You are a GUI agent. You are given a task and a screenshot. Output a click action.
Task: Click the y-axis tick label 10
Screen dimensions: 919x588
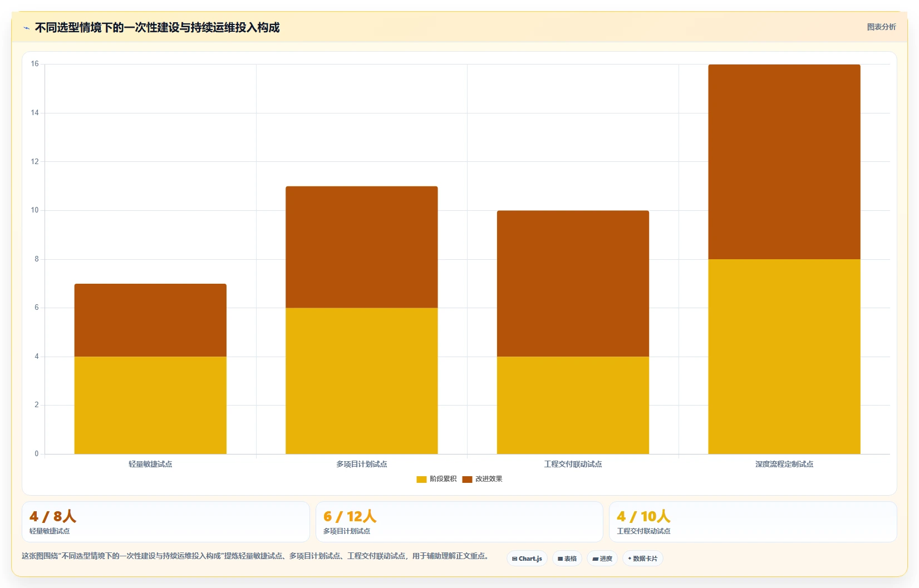coord(35,210)
